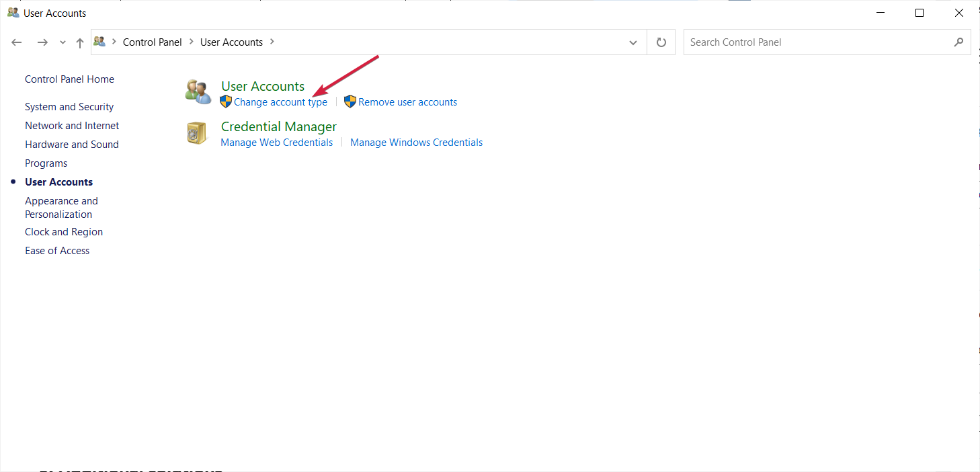Click the title bar User Accounts icon
This screenshot has height=472, width=980.
click(x=13, y=13)
